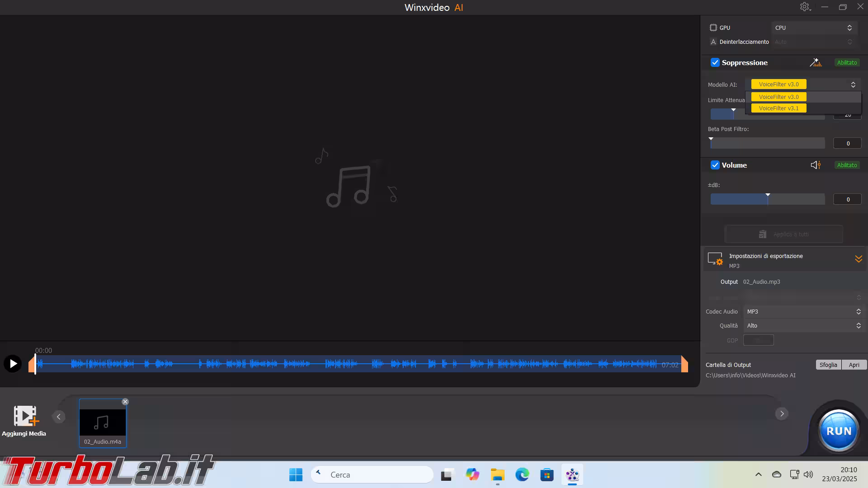
Task: Open the Qualità Alto dropdown
Action: 803,325
